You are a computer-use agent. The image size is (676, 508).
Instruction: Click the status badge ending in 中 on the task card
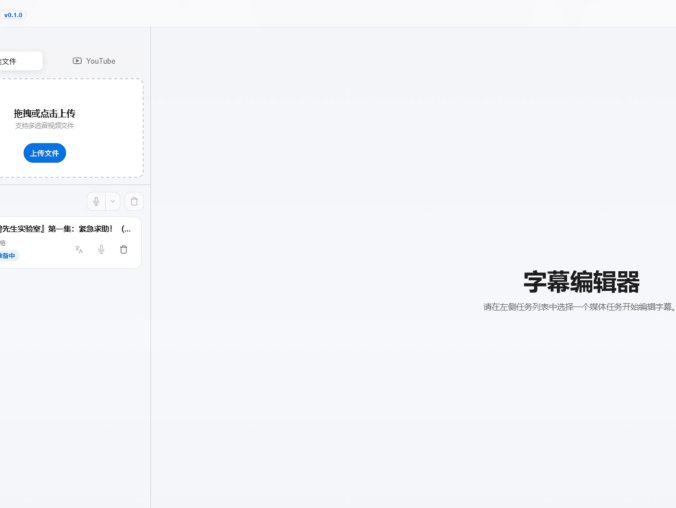[x=9, y=256]
